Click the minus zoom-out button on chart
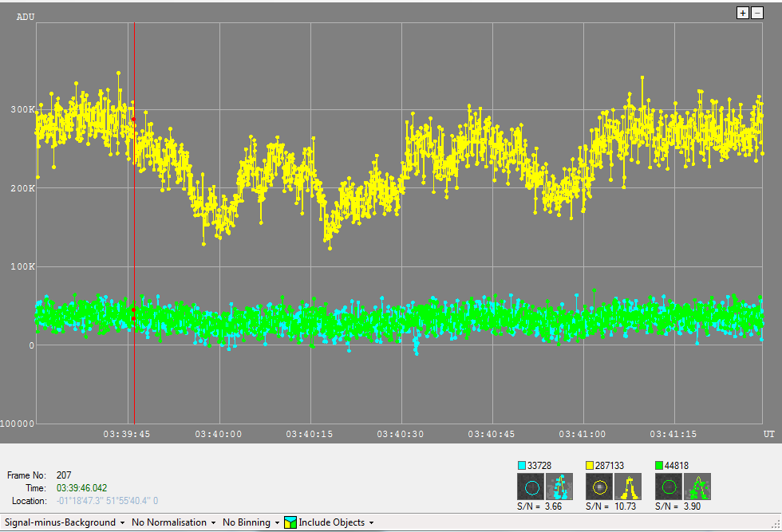782x532 pixels. coord(757,13)
